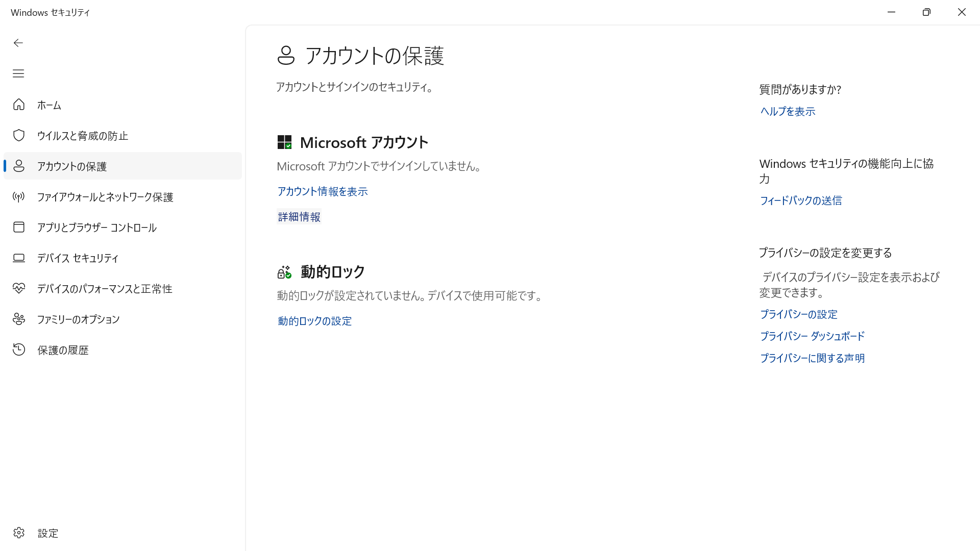Open デバイス セキュリティ icon
Screen dimensions: 980x551
click(x=19, y=258)
